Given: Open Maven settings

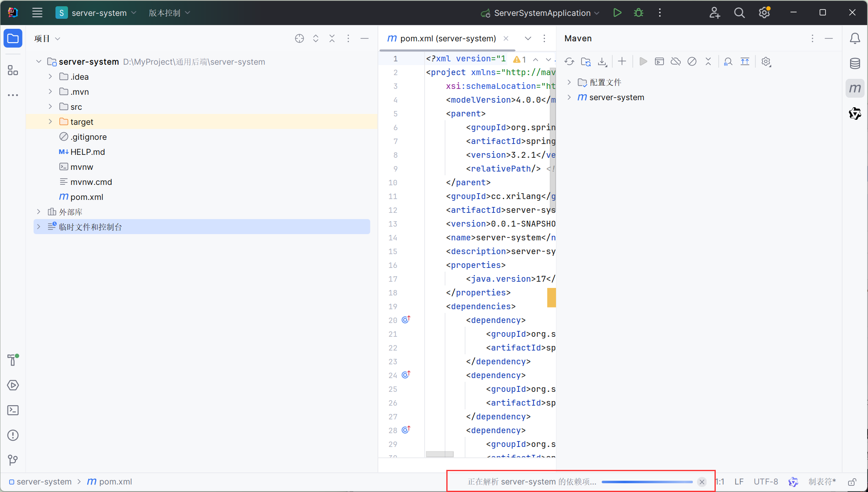Looking at the screenshot, I should point(766,62).
